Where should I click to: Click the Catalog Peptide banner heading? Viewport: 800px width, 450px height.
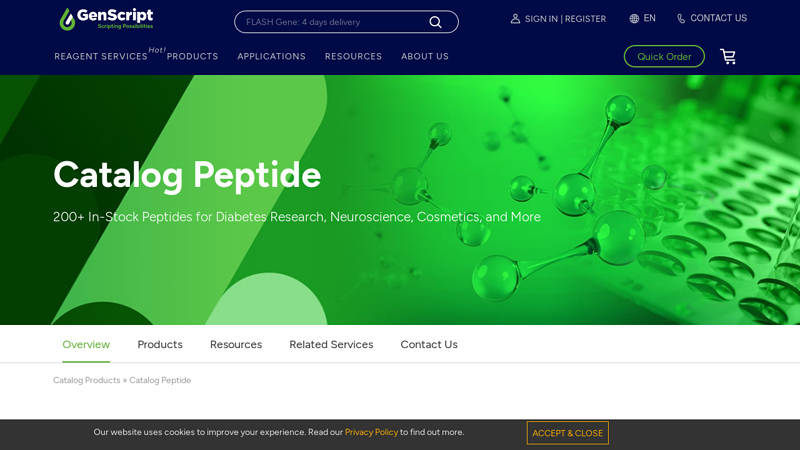[x=187, y=176]
